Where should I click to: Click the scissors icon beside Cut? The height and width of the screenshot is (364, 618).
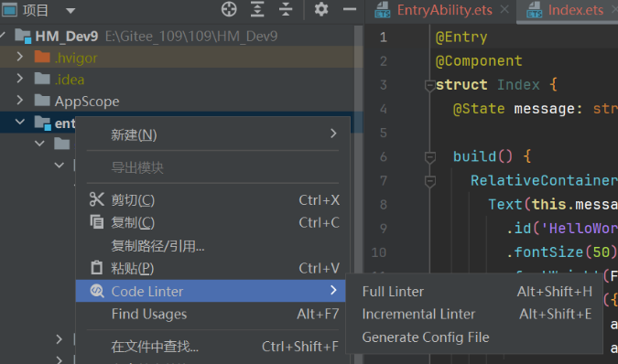point(96,199)
